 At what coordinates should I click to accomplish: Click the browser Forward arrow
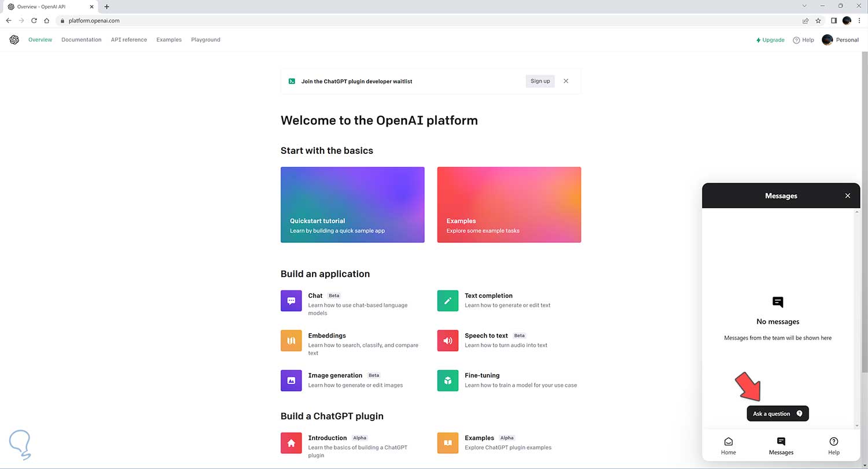coord(21,20)
